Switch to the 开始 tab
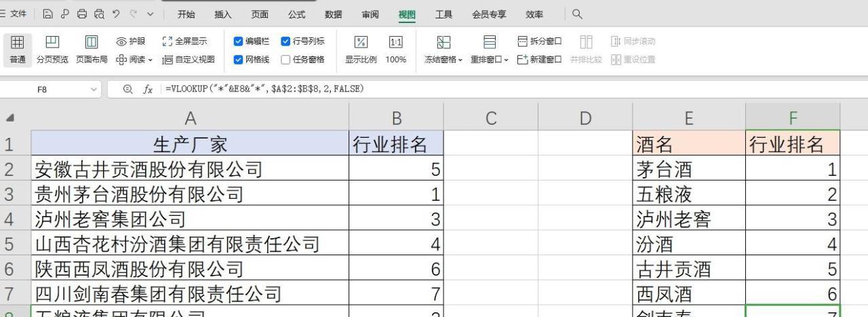 coord(186,14)
